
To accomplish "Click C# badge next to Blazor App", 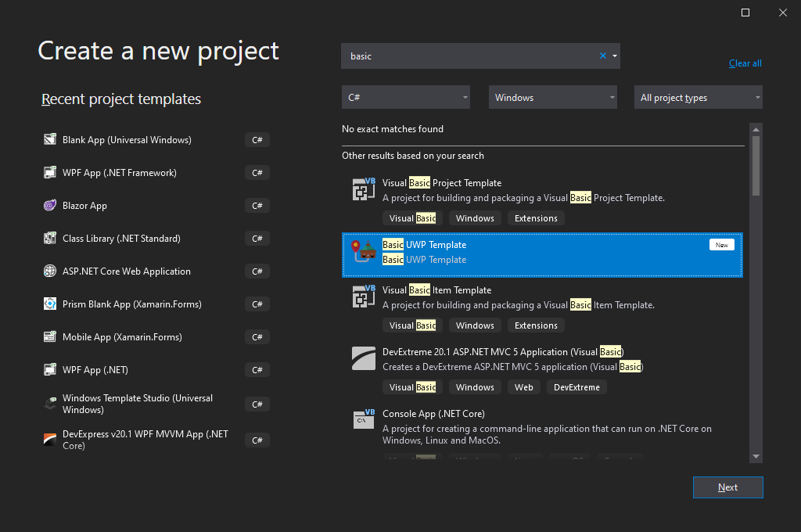I will tap(257, 206).
